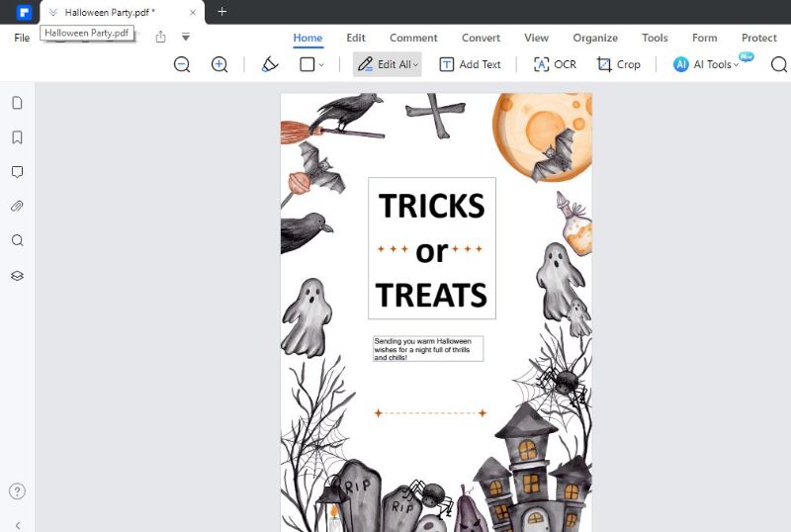Run OCR on the document
791x532 pixels.
[555, 64]
